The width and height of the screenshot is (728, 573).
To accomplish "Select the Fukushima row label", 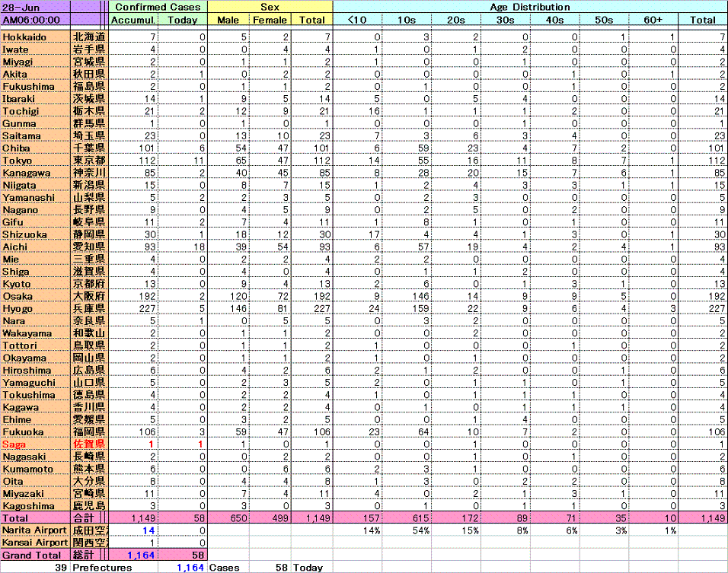I will click(x=35, y=87).
